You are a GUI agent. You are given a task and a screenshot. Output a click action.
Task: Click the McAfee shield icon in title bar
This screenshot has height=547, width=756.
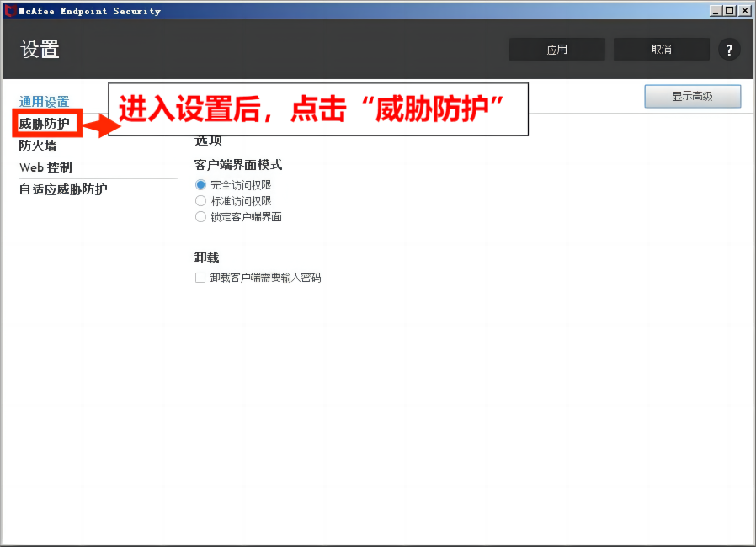(x=10, y=11)
